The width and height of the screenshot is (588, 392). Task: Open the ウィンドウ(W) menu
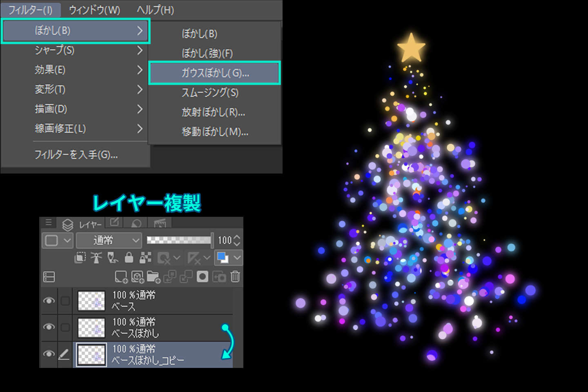pos(94,10)
